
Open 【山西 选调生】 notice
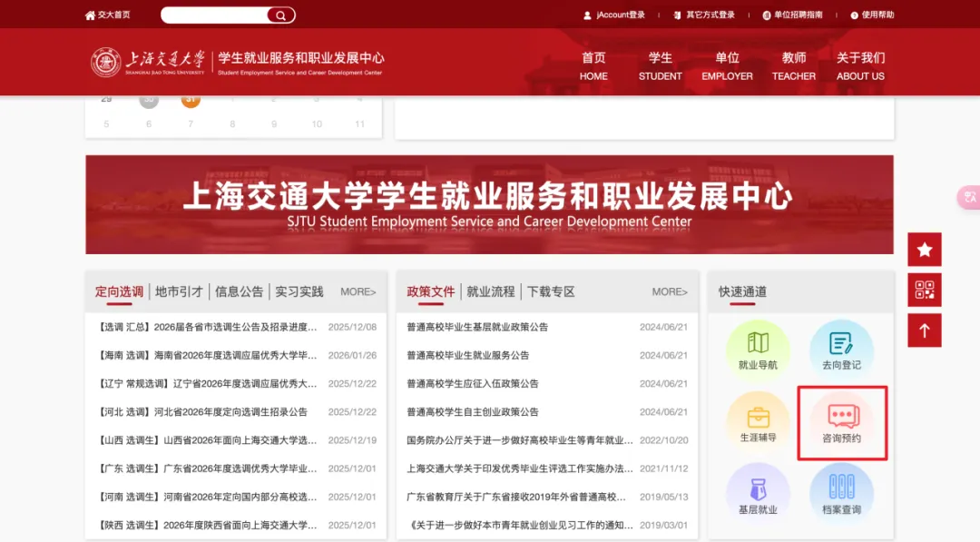click(208, 440)
